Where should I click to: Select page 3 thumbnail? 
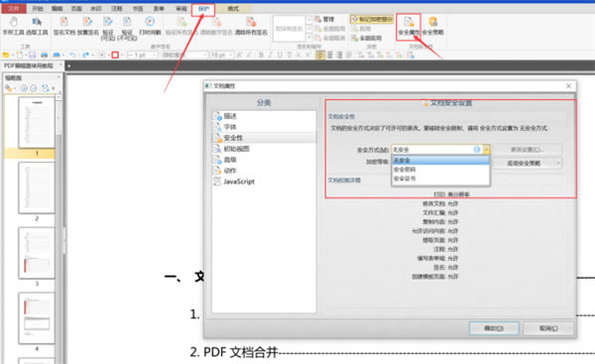(37, 253)
